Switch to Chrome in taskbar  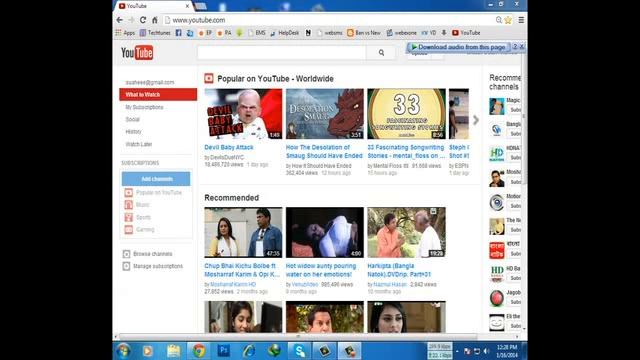pyautogui.click(x=199, y=351)
